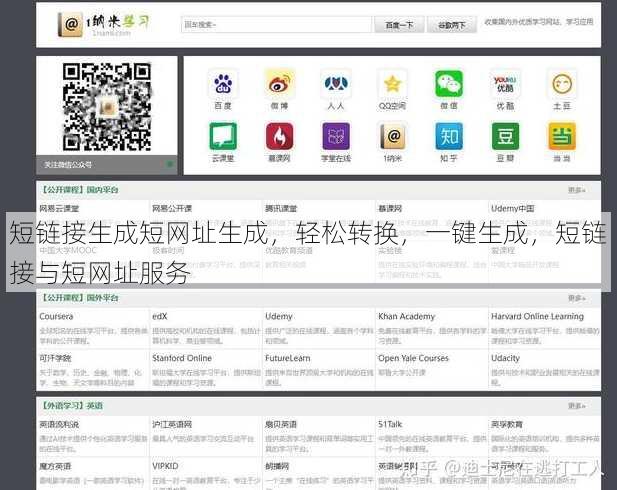Open the 英孚教育 link
Viewport: 617px width, 490px height.
[x=507, y=424]
